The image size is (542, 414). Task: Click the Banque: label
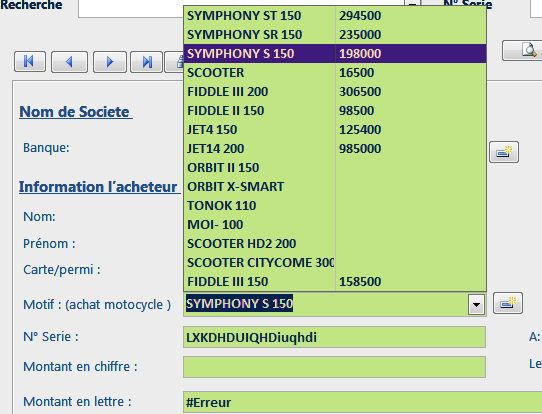[x=46, y=148]
